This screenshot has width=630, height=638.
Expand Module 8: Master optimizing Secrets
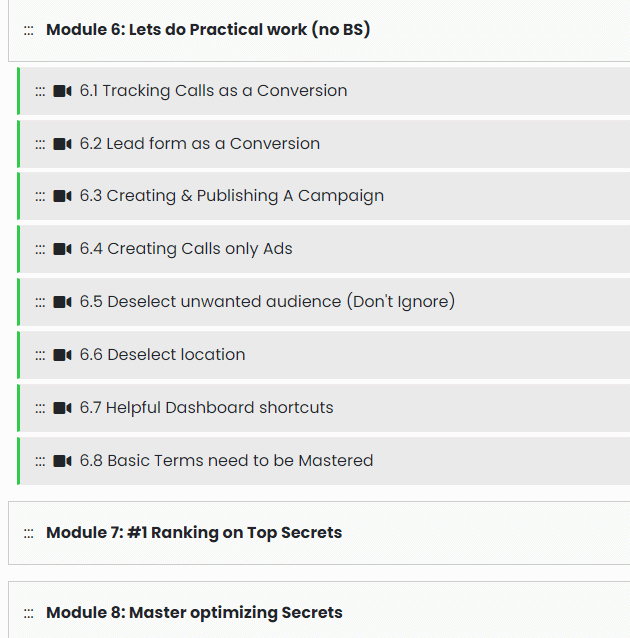(194, 613)
